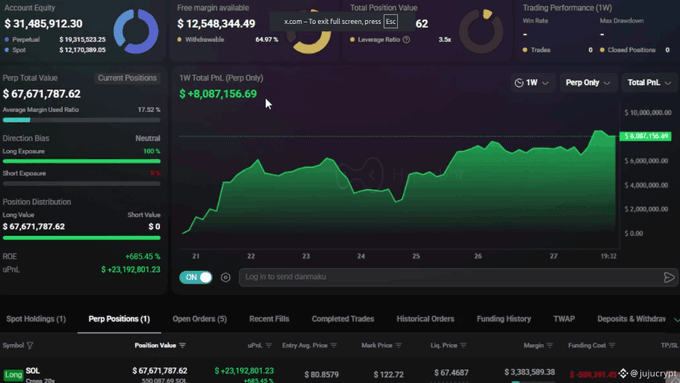The height and width of the screenshot is (383, 680).
Task: Click the Margin column sort icon
Action: [x=549, y=346]
